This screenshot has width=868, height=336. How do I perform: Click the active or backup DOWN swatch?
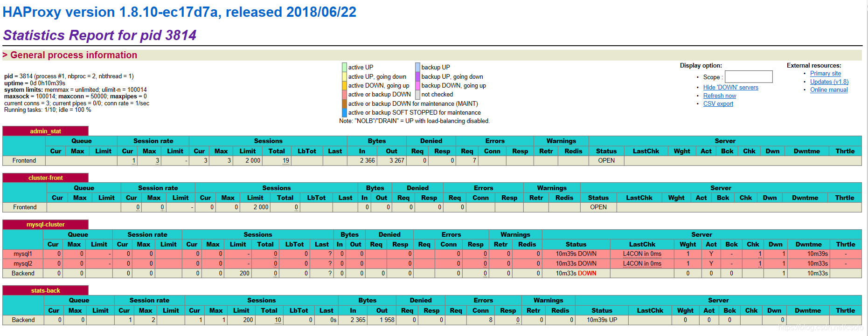click(344, 94)
